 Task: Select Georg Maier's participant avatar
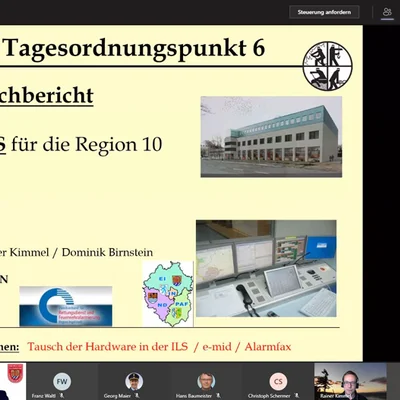(x=134, y=382)
